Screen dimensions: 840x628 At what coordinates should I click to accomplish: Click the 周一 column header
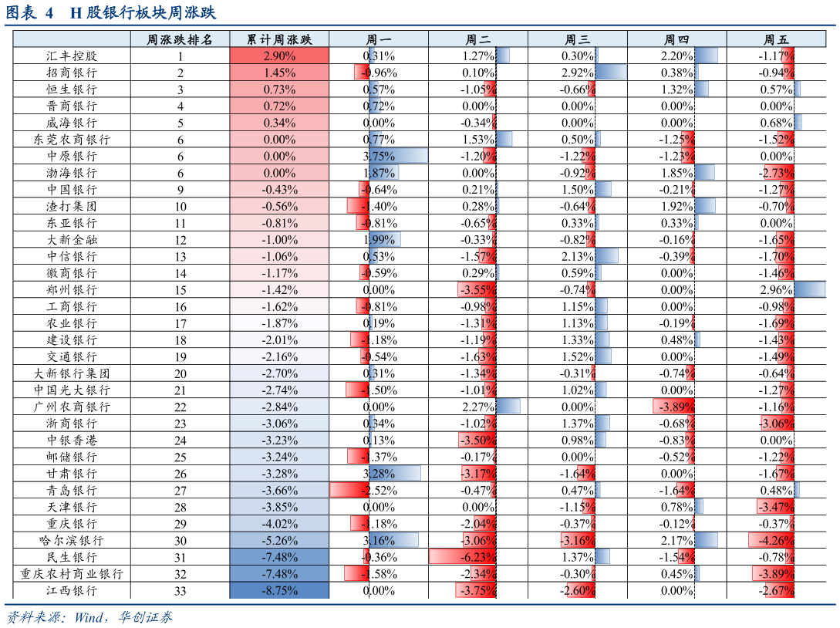(x=378, y=39)
